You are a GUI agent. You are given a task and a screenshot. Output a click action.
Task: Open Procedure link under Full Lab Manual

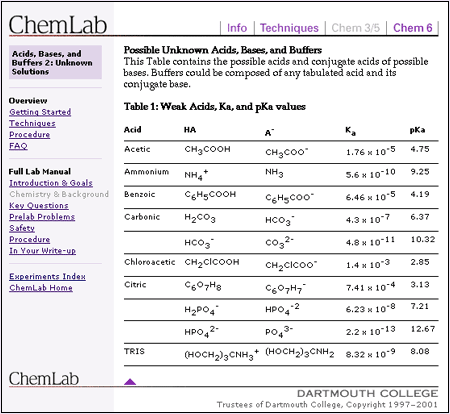pyautogui.click(x=30, y=239)
